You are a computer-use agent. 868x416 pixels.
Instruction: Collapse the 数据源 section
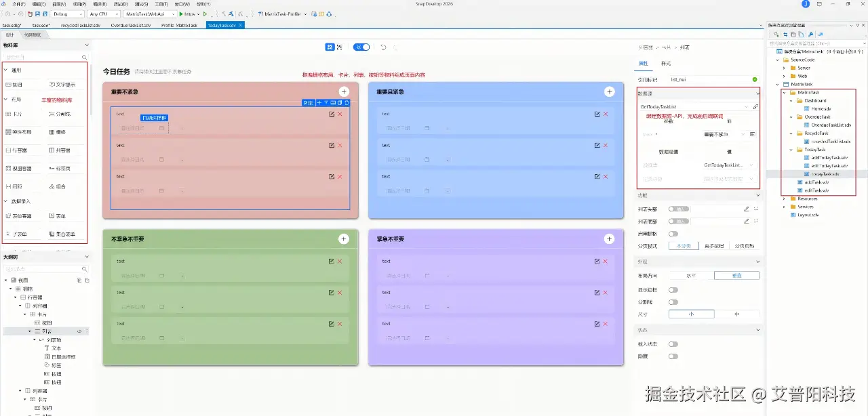pyautogui.click(x=757, y=93)
